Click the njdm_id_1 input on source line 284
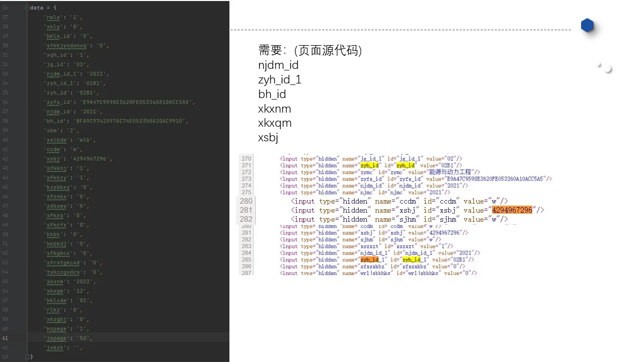This screenshot has height=362, width=644. click(x=380, y=253)
